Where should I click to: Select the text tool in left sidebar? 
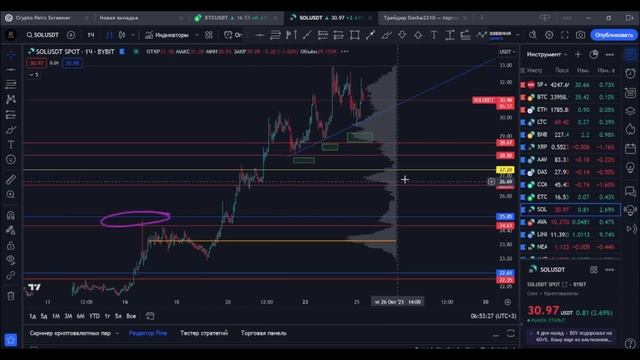(11, 144)
